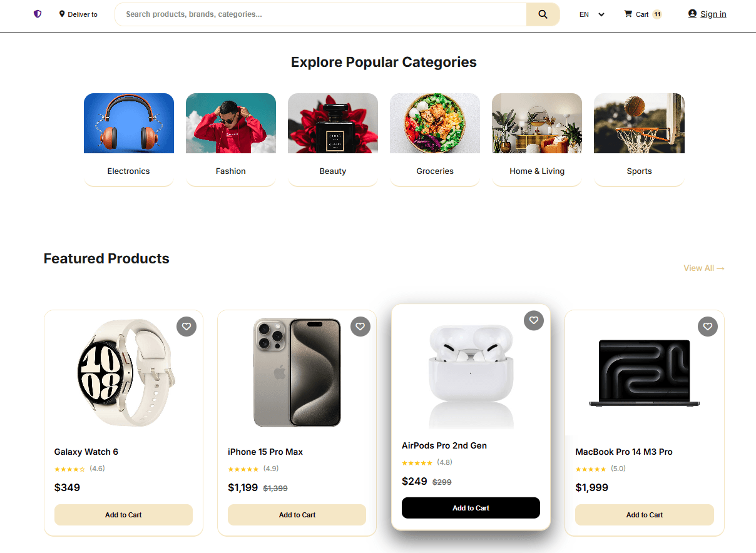Image resolution: width=756 pixels, height=553 pixels.
Task: Open the Electronics category
Action: coord(129,140)
